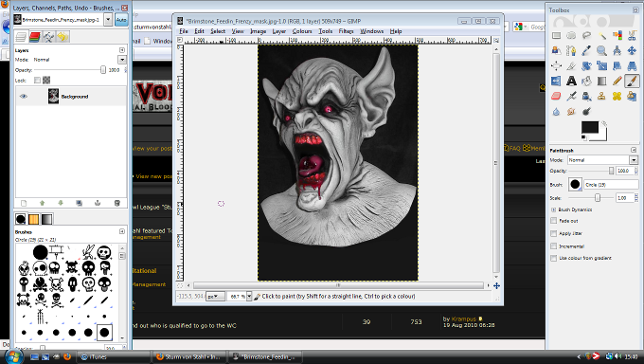Open the zoom percentage dropdown
This screenshot has width=644, height=364.
[x=249, y=296]
